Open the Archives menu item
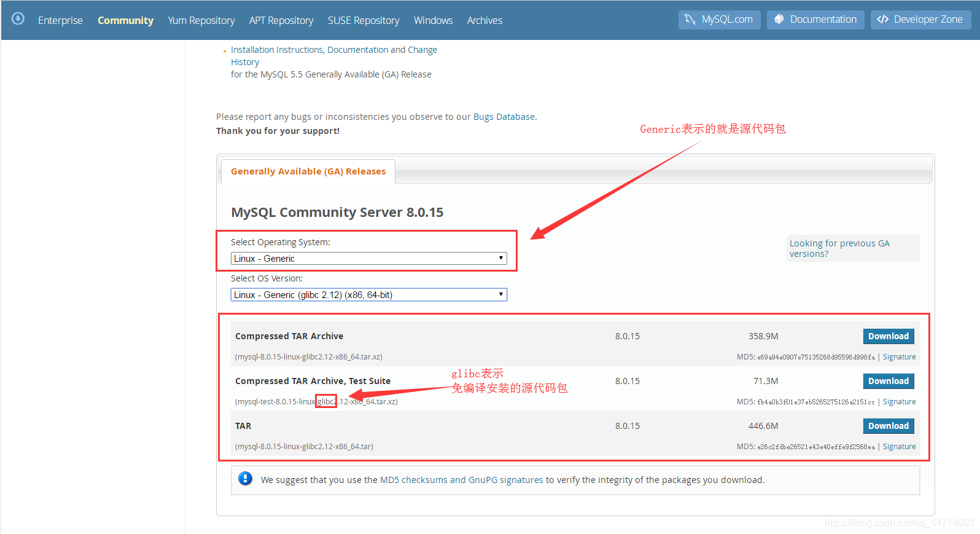The height and width of the screenshot is (534, 980). point(484,20)
